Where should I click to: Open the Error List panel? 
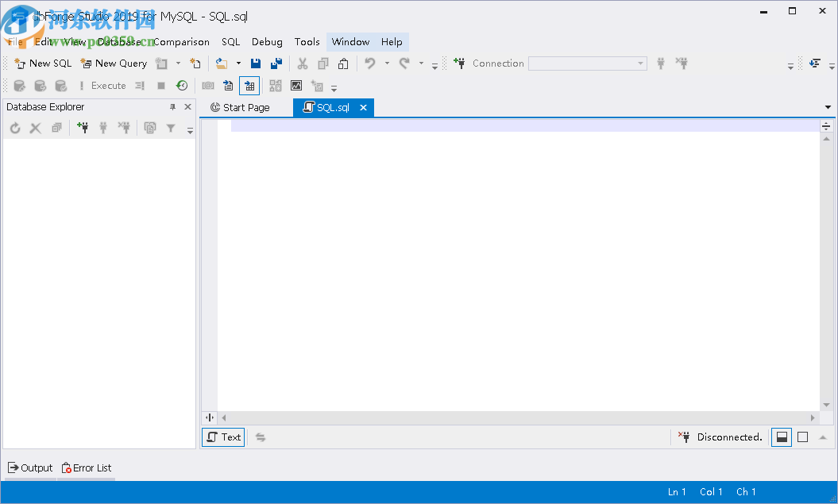86,467
